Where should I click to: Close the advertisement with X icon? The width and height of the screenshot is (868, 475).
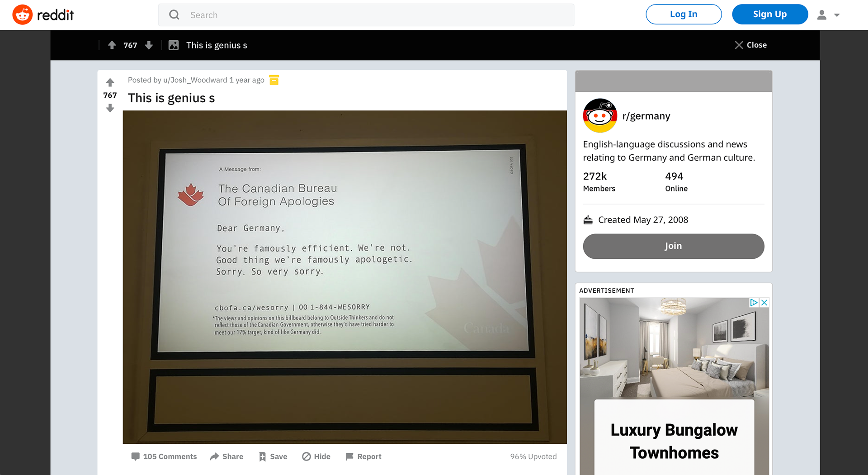(764, 303)
